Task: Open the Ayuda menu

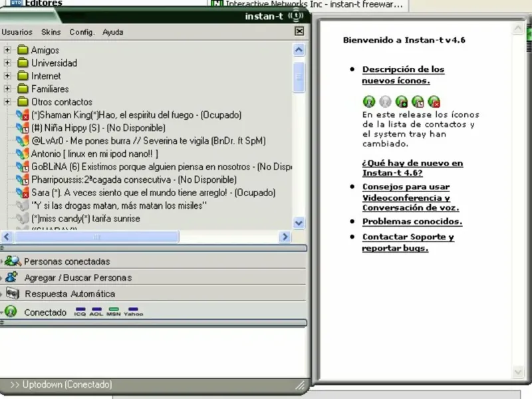Action: point(112,32)
